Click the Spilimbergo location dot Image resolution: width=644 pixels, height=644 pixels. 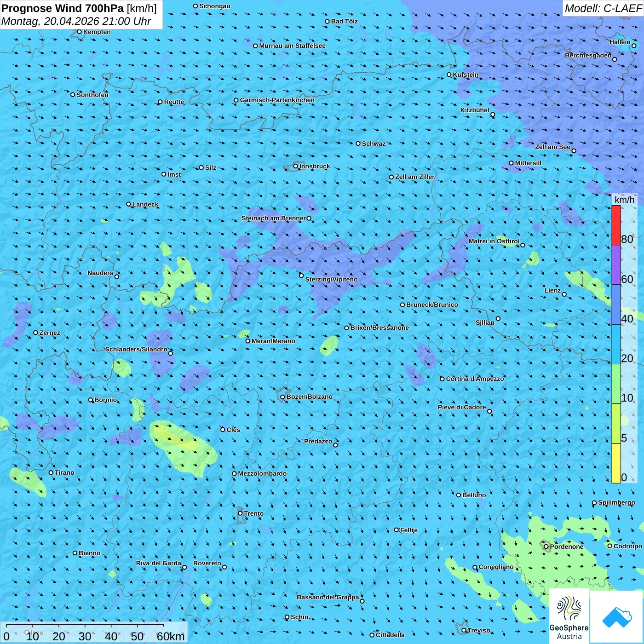click(x=594, y=503)
